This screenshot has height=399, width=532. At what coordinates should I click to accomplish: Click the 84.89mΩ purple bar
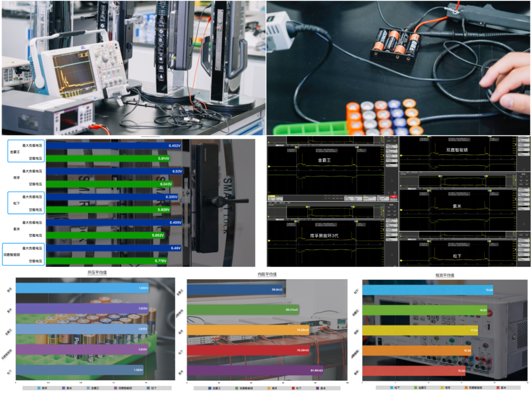(x=255, y=370)
